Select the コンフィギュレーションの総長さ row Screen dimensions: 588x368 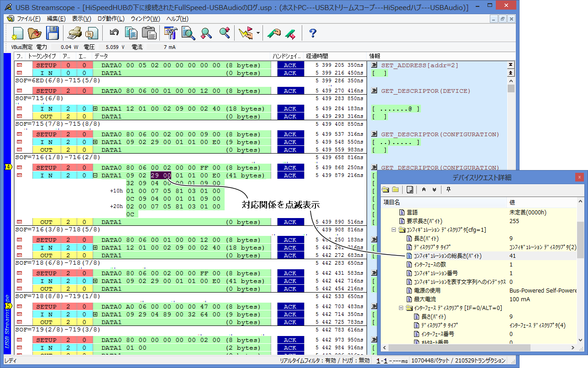(x=479, y=256)
